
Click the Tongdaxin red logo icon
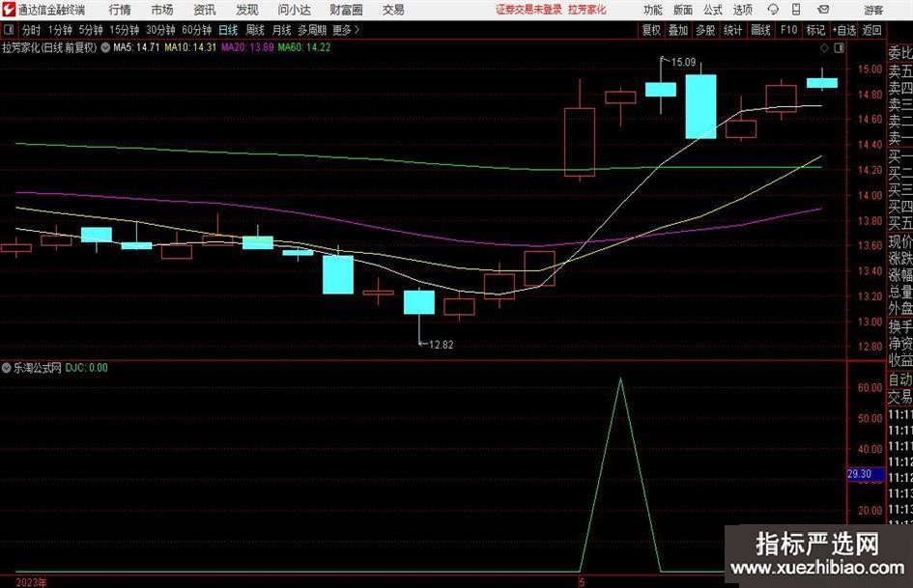[x=9, y=10]
